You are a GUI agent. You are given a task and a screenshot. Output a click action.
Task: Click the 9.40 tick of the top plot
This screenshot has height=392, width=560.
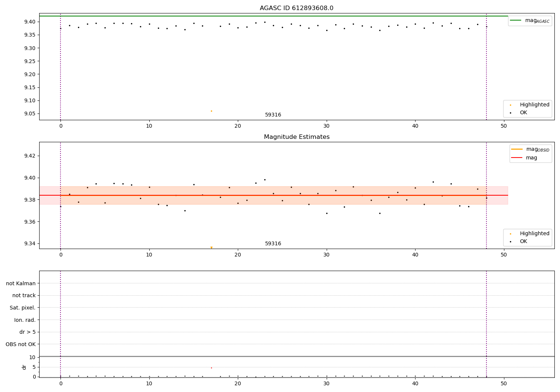[x=29, y=22]
